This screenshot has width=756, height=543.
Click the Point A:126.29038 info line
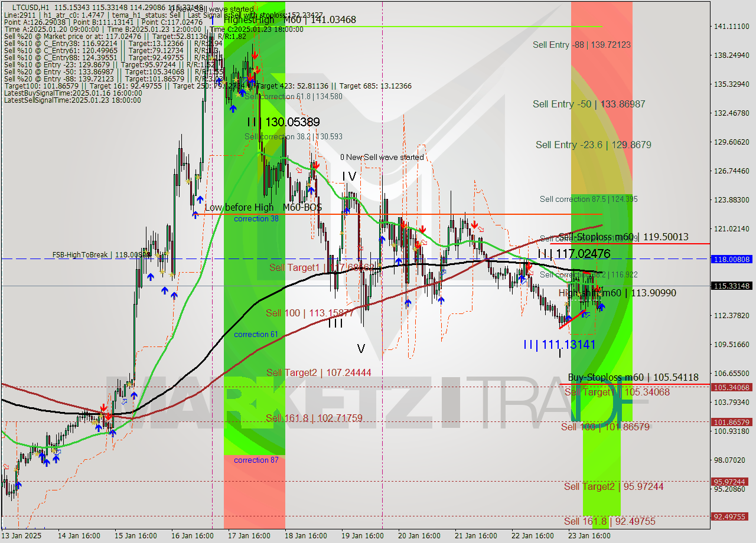click(103, 22)
